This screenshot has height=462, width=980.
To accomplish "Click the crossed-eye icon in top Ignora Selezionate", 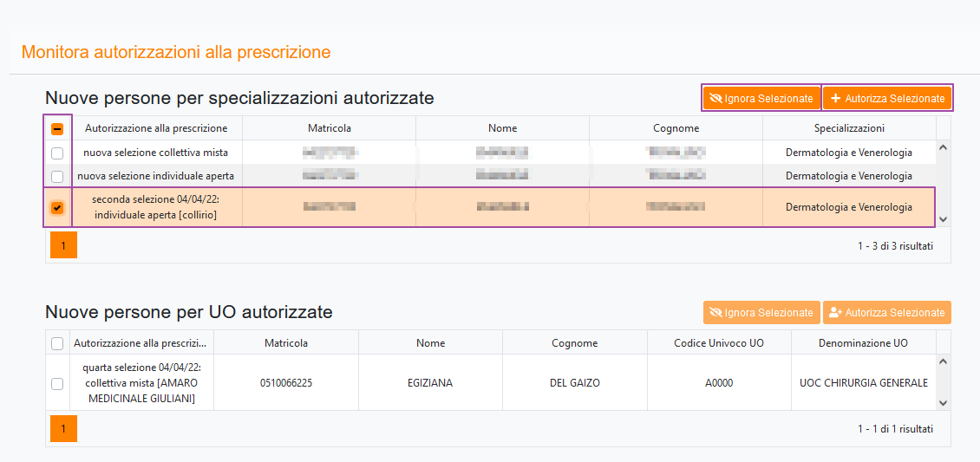I will coord(715,99).
